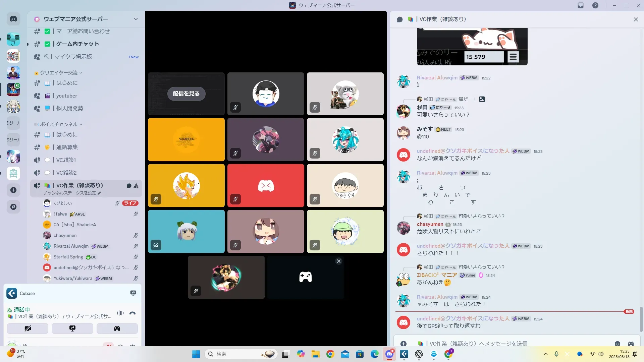Click screen share button in voice panel
The image size is (644, 362).
pyautogui.click(x=72, y=328)
